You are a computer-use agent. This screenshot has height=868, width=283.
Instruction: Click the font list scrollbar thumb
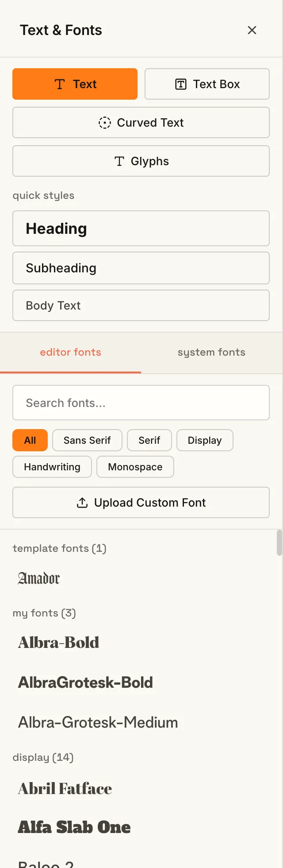tap(279, 542)
